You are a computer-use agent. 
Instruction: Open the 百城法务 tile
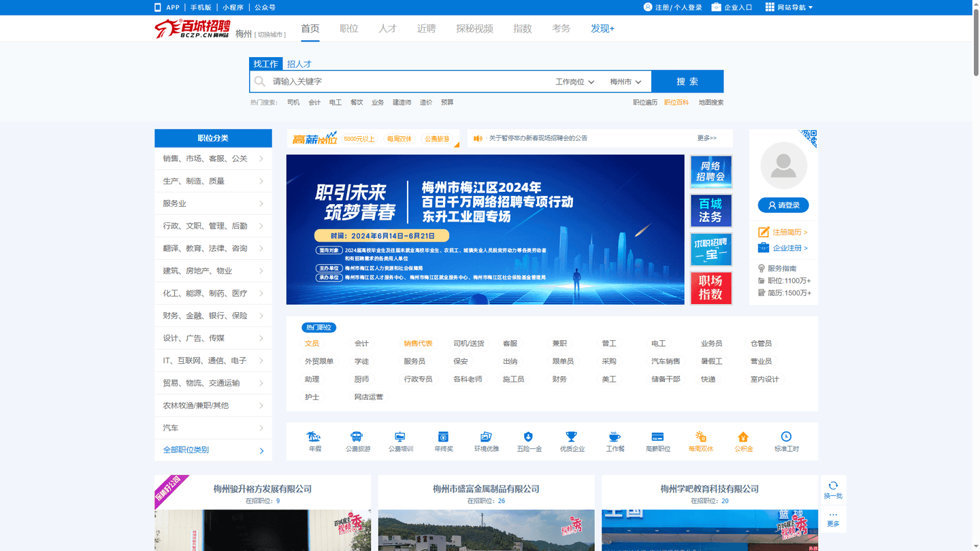click(x=711, y=210)
